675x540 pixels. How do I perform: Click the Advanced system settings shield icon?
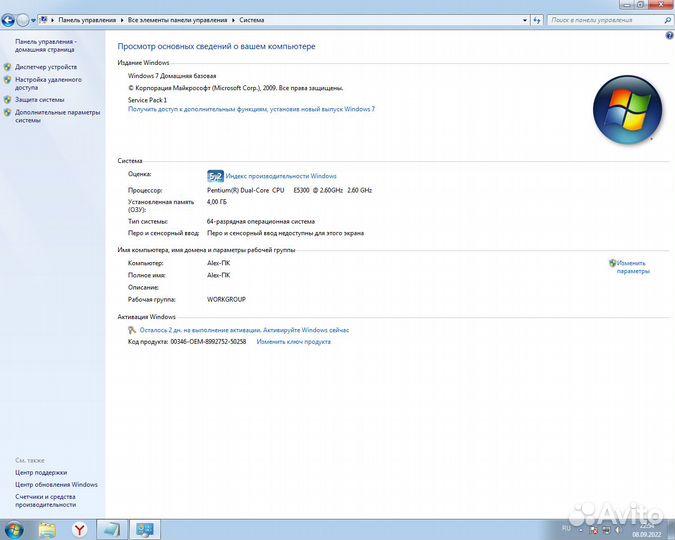tap(8, 113)
